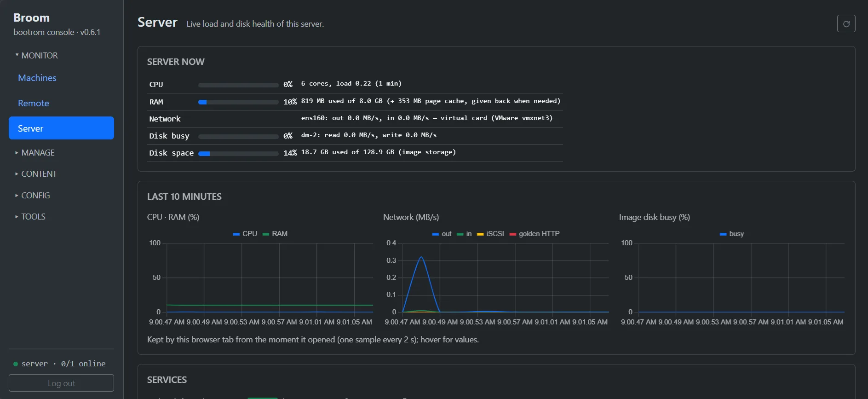The height and width of the screenshot is (399, 868).
Task: Click the '6 cores, load 0.22' text
Action: 351,83
